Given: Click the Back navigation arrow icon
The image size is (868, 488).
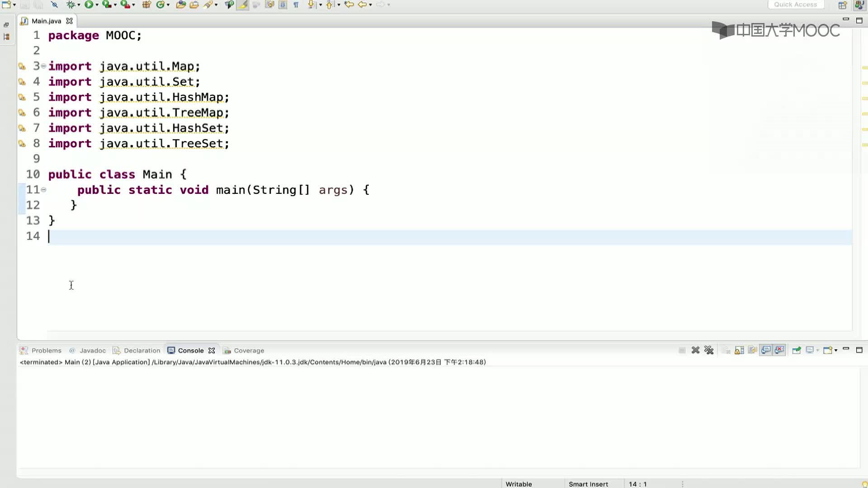Looking at the screenshot, I should (x=362, y=5).
